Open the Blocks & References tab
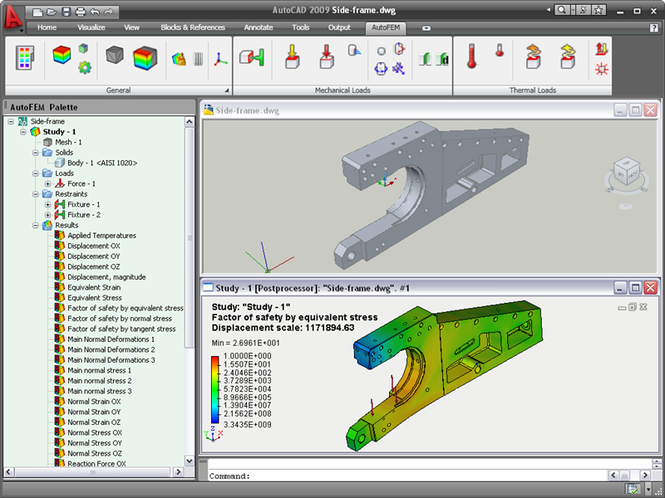665x498 pixels. coord(193,28)
